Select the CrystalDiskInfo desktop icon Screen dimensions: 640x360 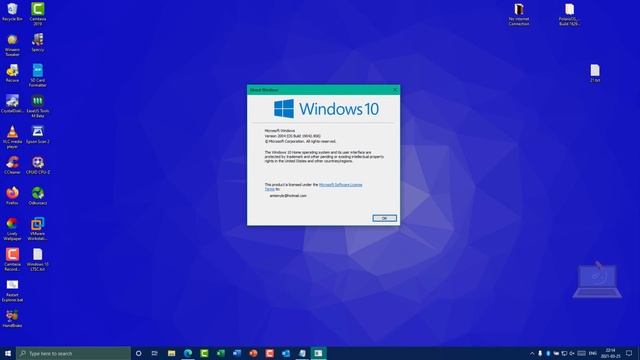coord(12,104)
